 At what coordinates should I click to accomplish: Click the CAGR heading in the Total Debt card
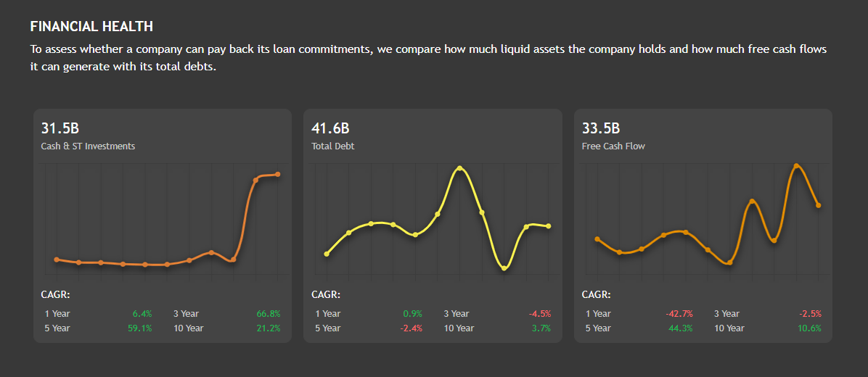click(326, 294)
